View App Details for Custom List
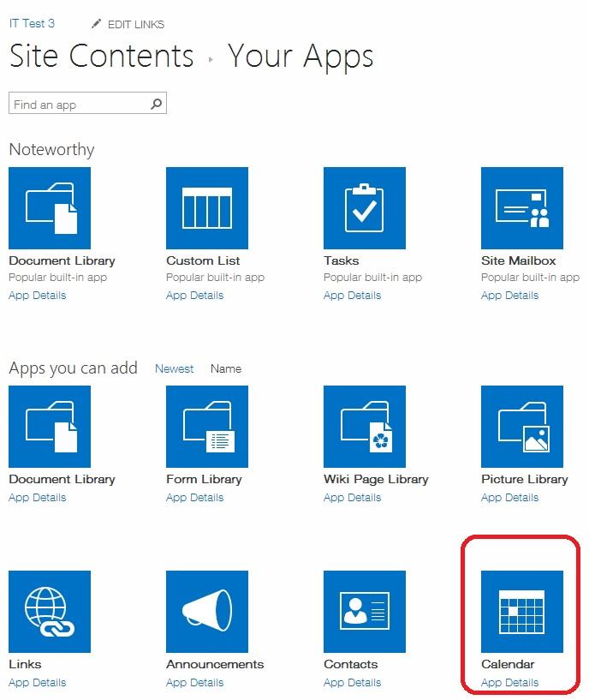This screenshot has width=589, height=700. tap(194, 296)
